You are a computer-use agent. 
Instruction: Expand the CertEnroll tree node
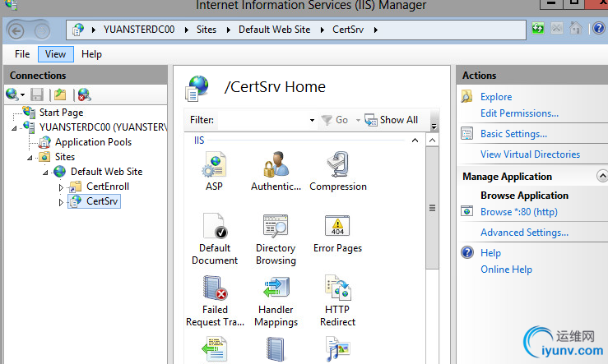[61, 187]
